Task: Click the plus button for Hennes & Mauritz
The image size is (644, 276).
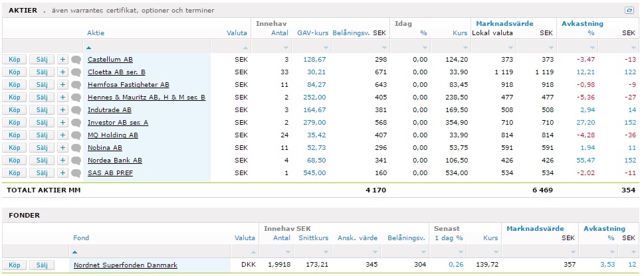Action: [62, 98]
